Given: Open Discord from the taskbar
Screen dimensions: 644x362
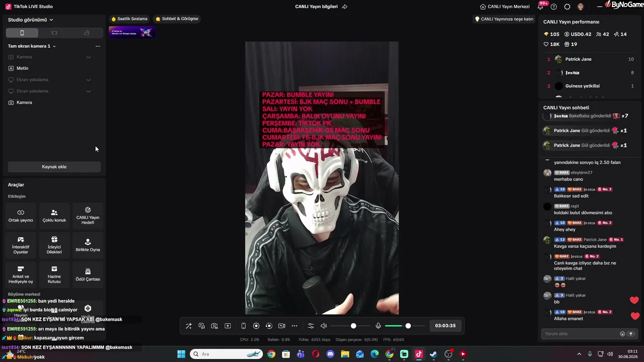Looking at the screenshot, I should (330, 354).
